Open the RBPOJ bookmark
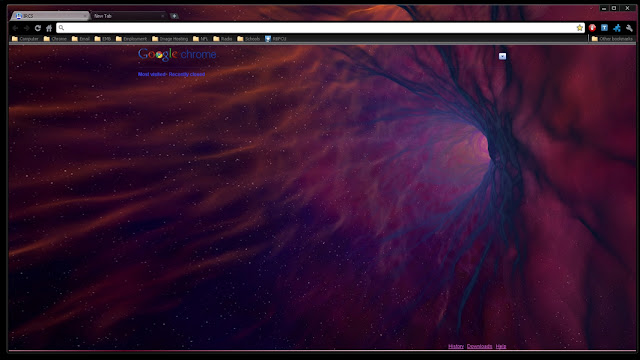 coord(276,39)
